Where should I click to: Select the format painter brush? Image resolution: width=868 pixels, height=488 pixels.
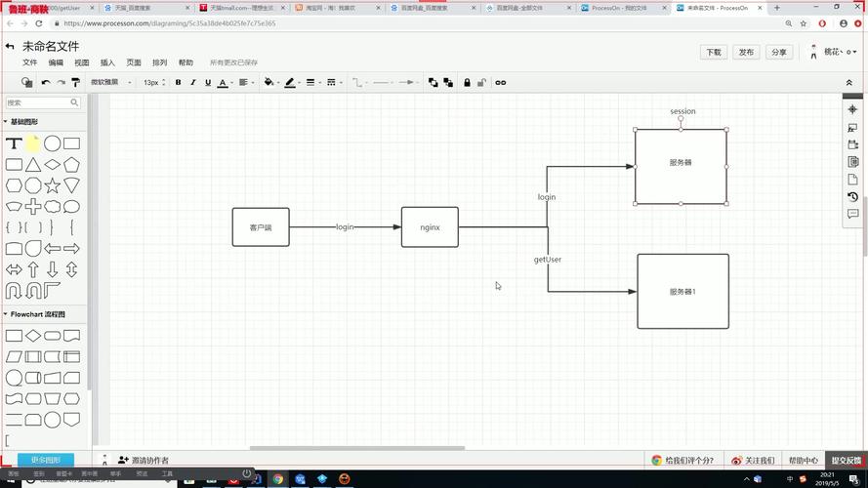tap(76, 82)
